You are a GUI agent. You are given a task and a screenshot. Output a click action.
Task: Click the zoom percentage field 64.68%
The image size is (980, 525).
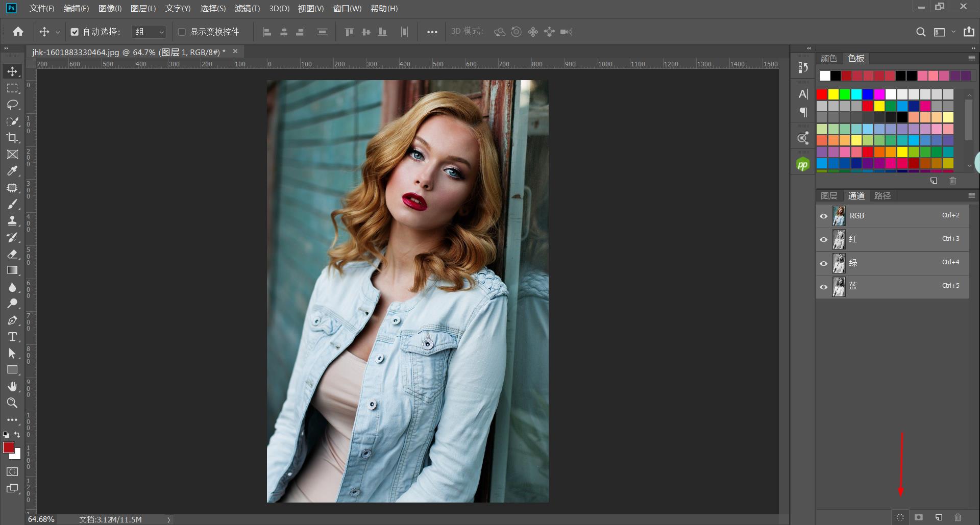point(41,519)
